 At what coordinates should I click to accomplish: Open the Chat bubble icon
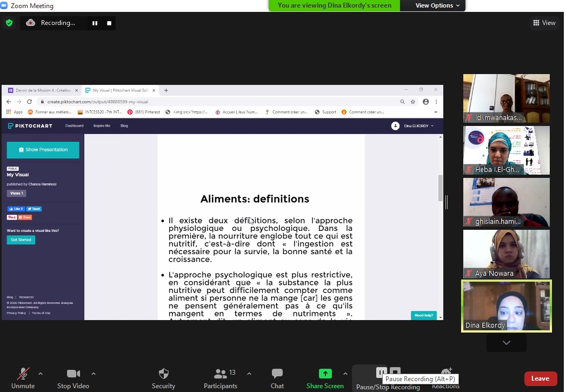coord(277,374)
